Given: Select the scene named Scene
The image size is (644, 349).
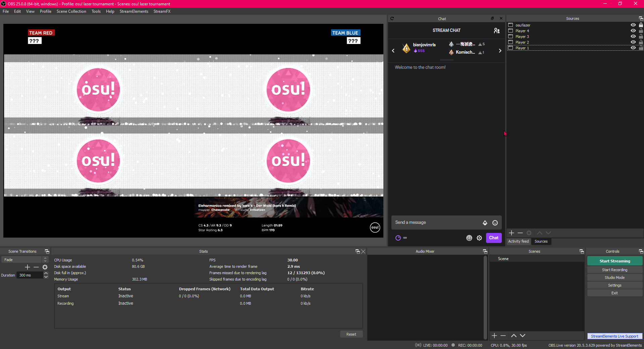Looking at the screenshot, I should pos(537,259).
